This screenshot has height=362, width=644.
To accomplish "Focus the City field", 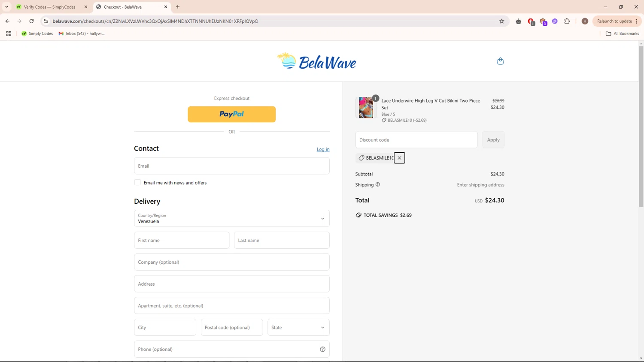I will click(165, 327).
